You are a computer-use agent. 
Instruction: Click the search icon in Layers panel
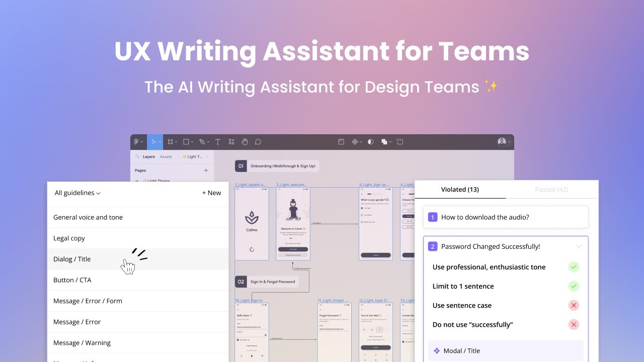(x=137, y=157)
